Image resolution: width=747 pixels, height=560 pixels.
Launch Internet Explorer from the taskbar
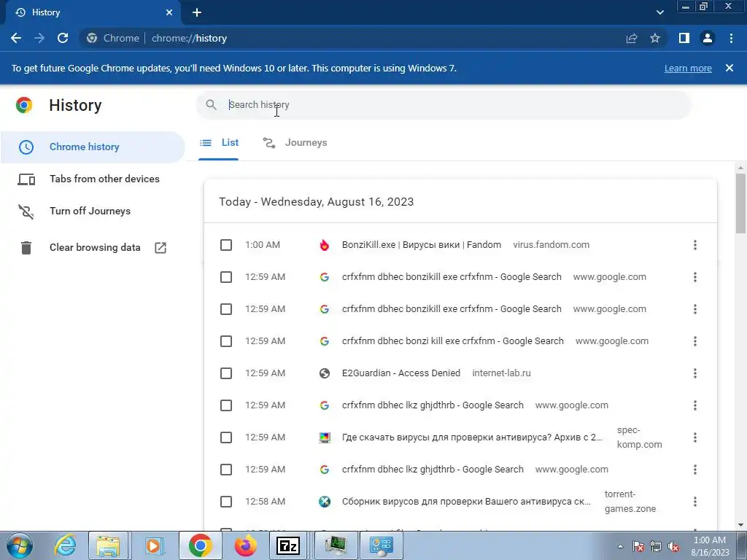pos(65,545)
